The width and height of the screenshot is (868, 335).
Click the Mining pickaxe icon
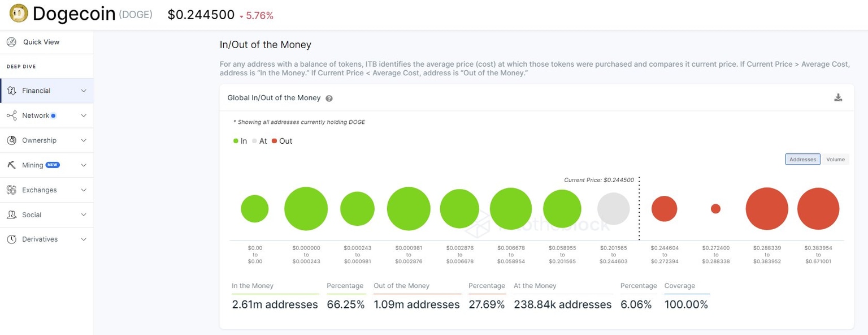11,165
